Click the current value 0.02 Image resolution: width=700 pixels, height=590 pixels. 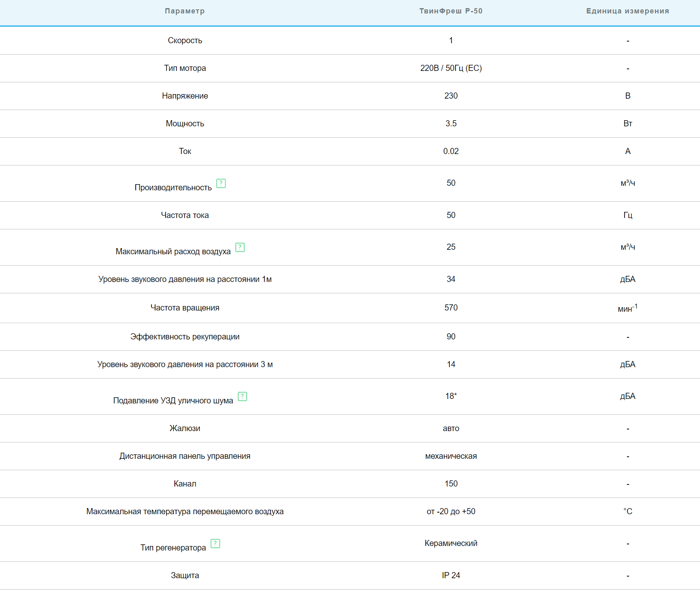tap(451, 151)
